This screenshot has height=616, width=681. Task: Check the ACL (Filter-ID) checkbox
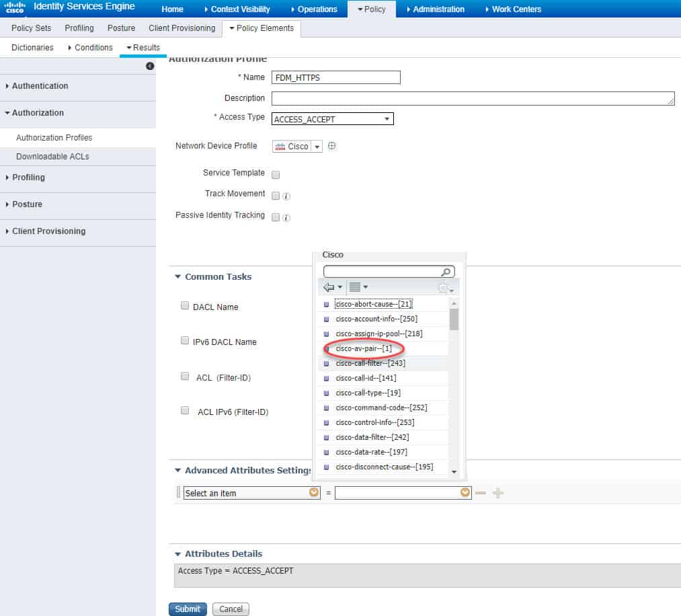pos(185,376)
